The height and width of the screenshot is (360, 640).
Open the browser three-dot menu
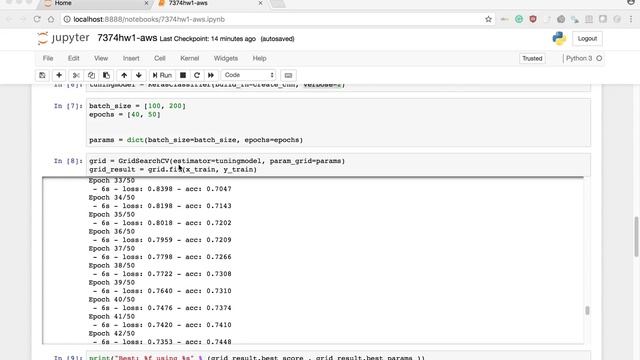pyautogui.click(x=631, y=19)
